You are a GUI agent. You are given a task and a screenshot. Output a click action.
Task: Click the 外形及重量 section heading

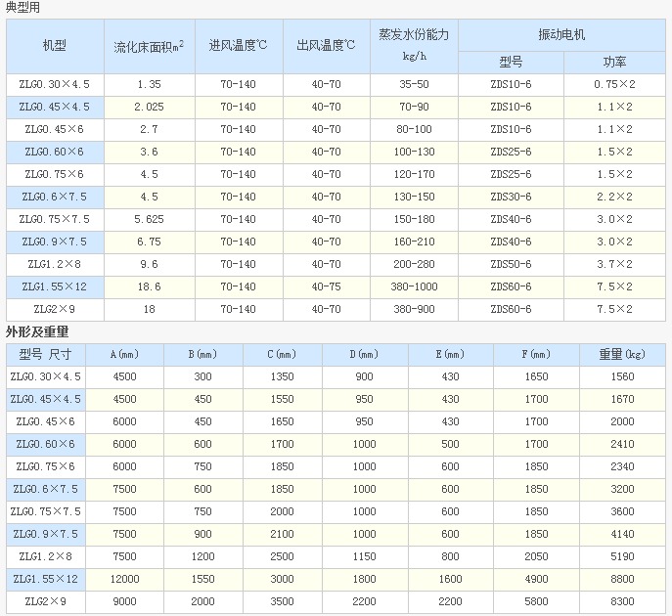(x=37, y=332)
